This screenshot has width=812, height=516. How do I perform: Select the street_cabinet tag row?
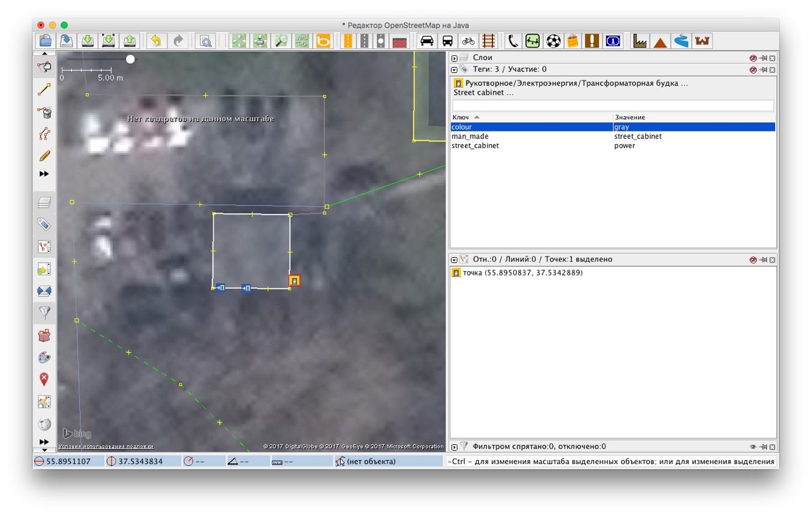(x=613, y=146)
